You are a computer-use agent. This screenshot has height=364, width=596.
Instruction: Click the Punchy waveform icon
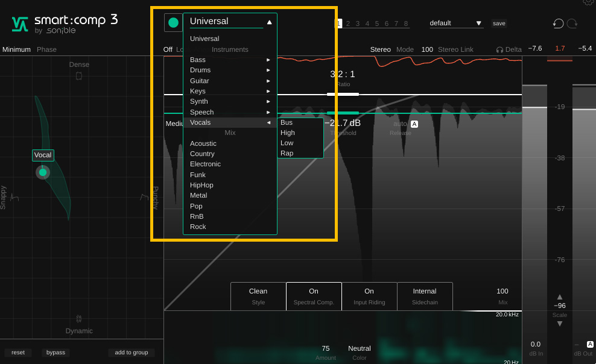tap(144, 197)
